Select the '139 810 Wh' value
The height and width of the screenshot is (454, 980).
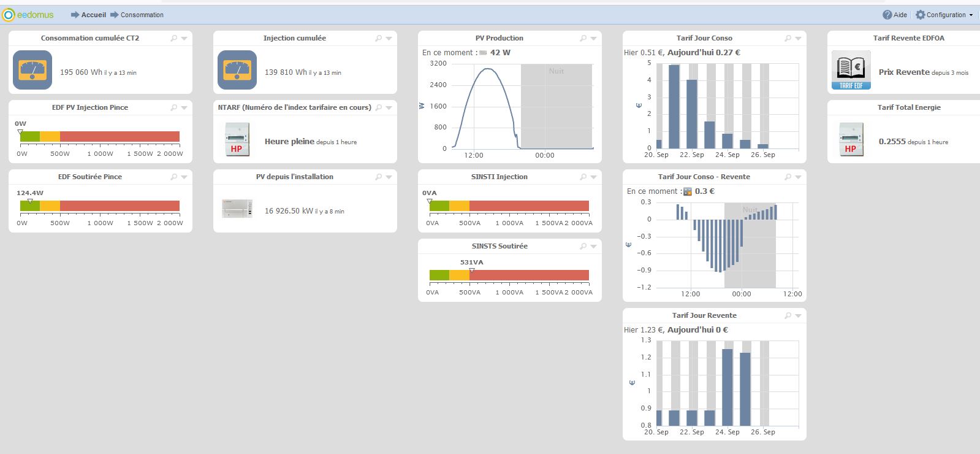pos(286,72)
